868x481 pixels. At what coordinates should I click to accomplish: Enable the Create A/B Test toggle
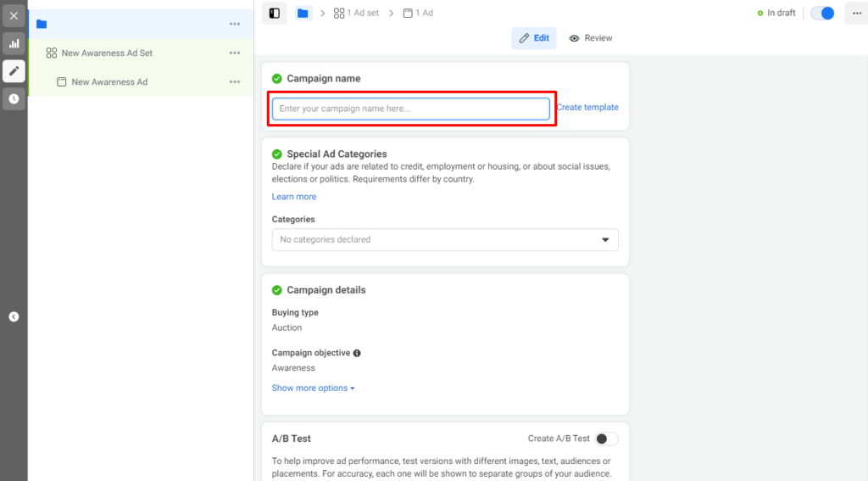(x=606, y=439)
